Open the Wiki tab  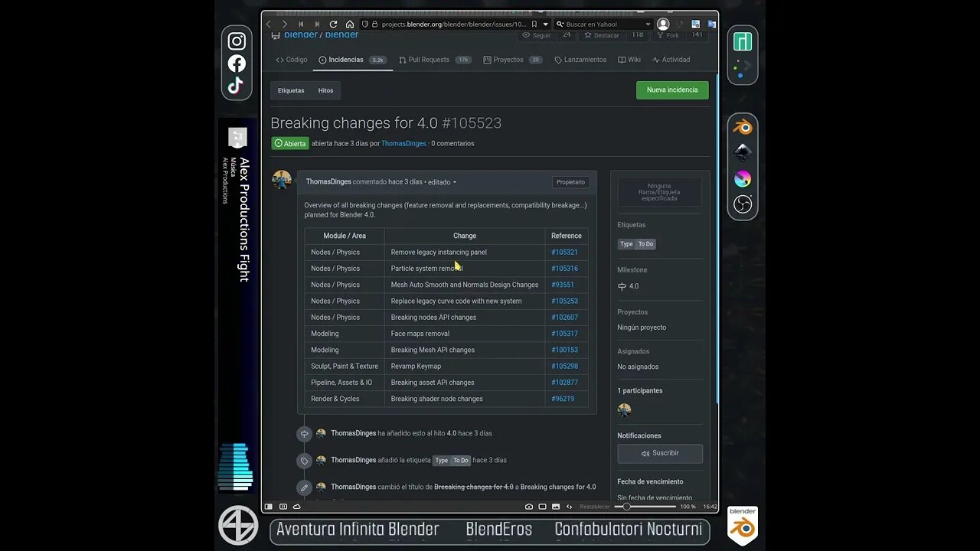(629, 60)
